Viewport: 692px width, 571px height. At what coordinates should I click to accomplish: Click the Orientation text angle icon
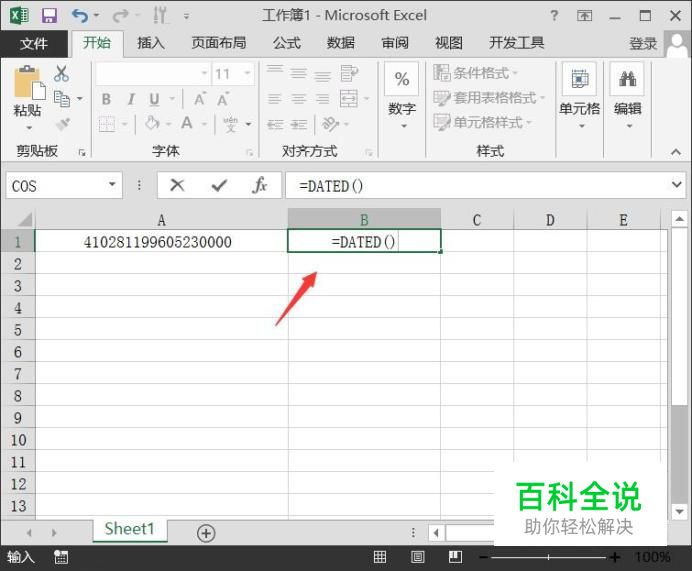tap(331, 124)
